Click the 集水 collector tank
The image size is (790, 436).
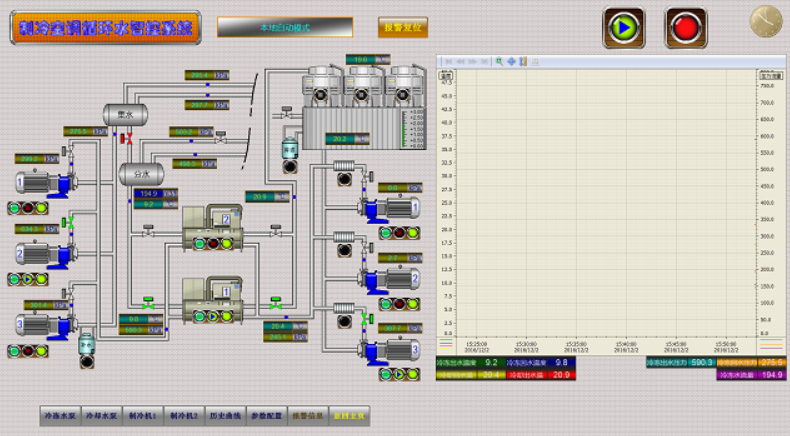[125, 113]
